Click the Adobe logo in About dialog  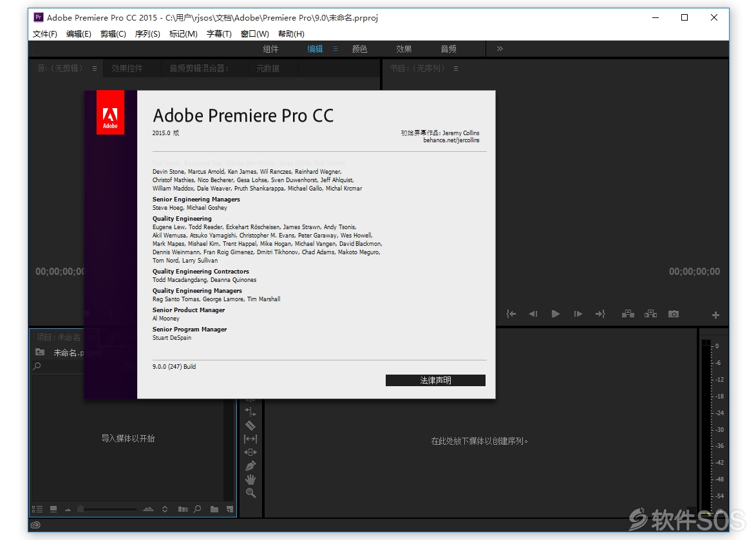[110, 112]
